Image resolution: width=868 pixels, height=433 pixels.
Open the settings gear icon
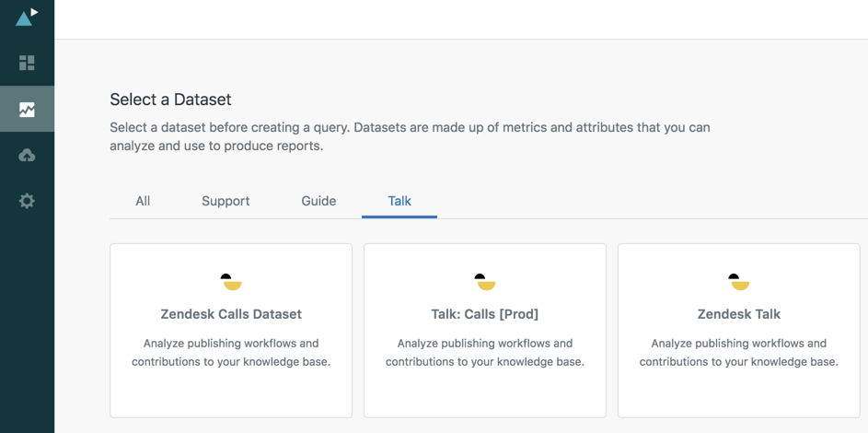(27, 201)
